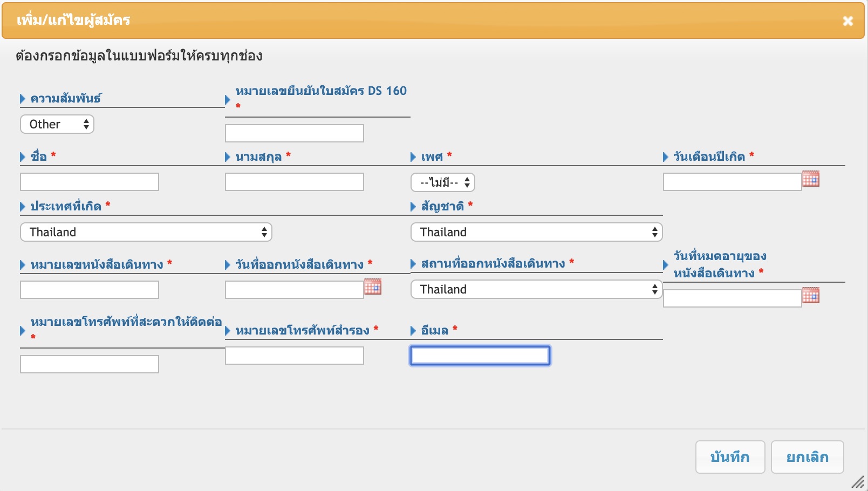Open the relationship dropdown showing Other
This screenshot has width=868, height=491.
(57, 125)
